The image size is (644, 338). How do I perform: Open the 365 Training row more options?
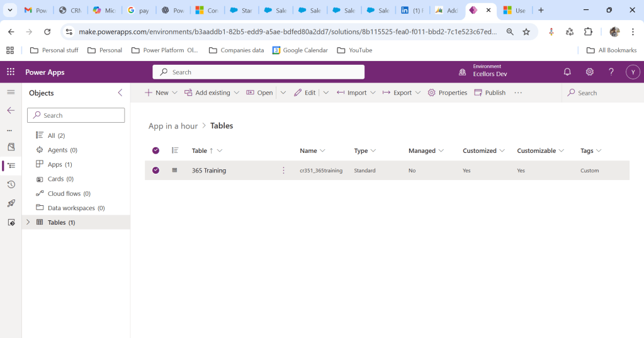point(283,171)
